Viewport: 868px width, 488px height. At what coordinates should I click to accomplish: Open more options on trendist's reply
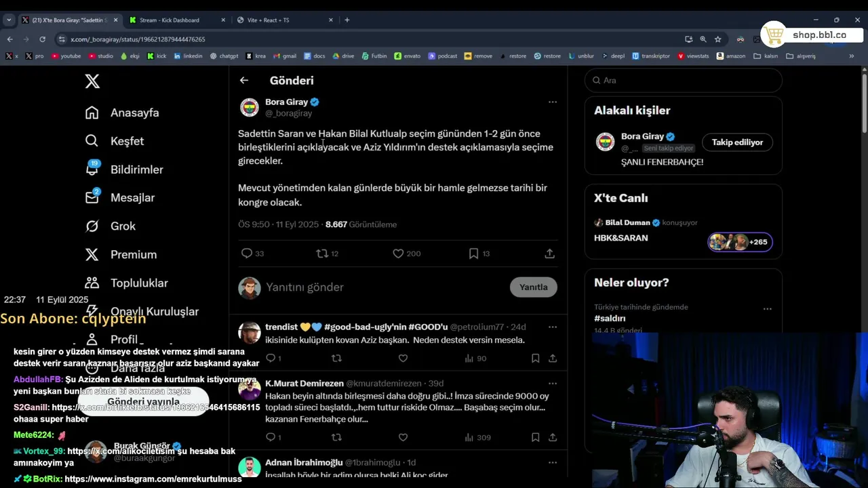pos(553,327)
